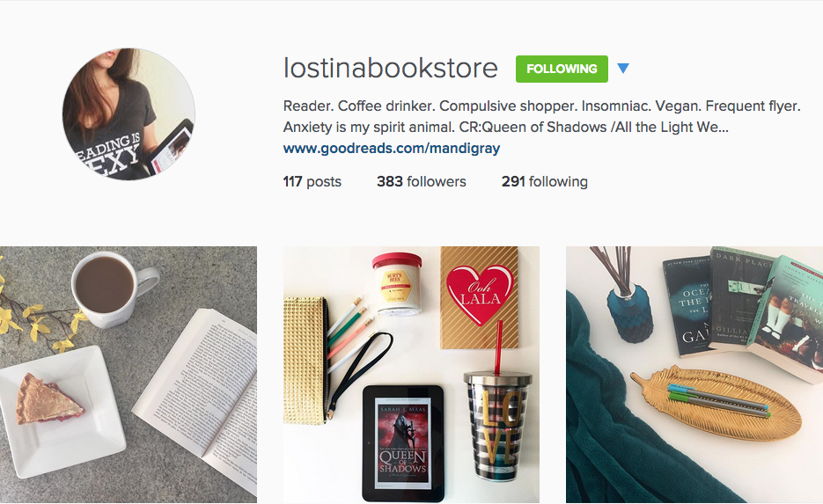Screen dimensions: 823x504
Task: Expand the blue triangle dropdown next to FOLLOWING
Action: 623,69
